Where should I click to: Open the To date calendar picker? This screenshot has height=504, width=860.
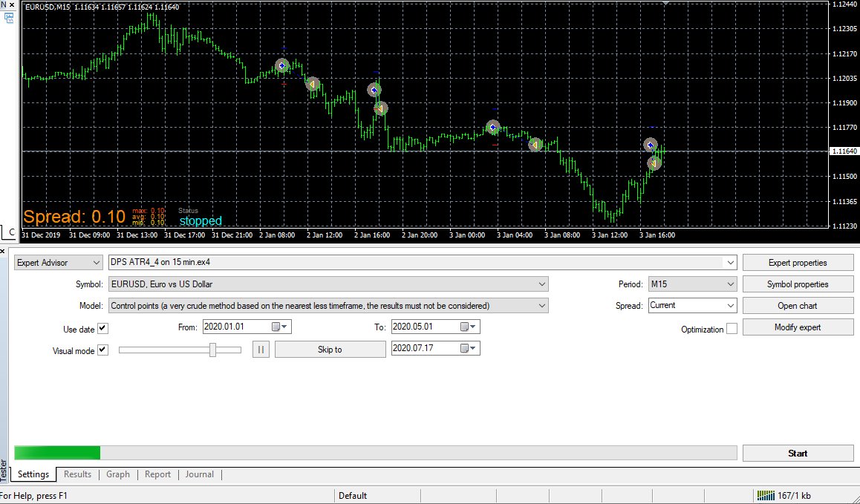[x=469, y=327]
